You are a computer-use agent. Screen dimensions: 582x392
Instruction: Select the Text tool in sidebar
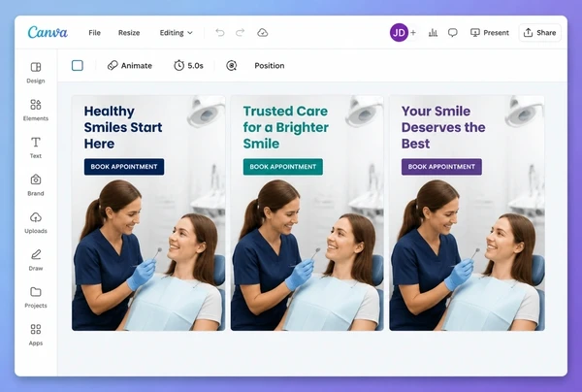click(36, 147)
